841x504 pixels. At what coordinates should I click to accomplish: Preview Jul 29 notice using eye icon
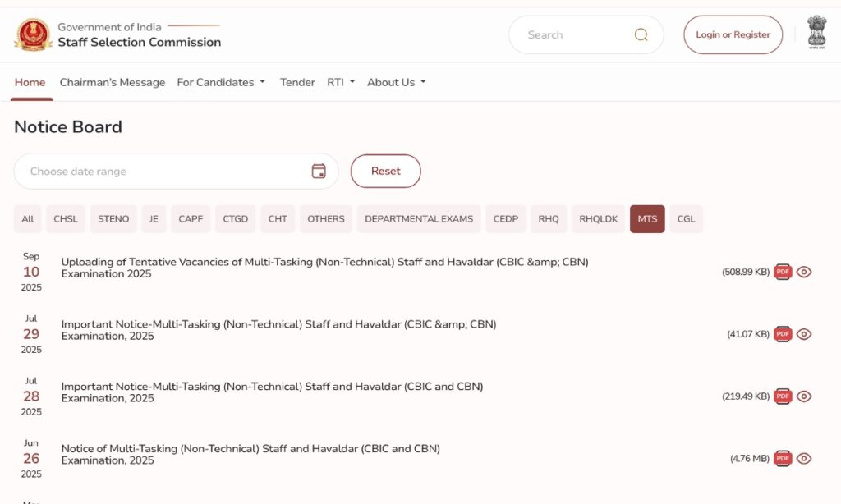point(804,334)
